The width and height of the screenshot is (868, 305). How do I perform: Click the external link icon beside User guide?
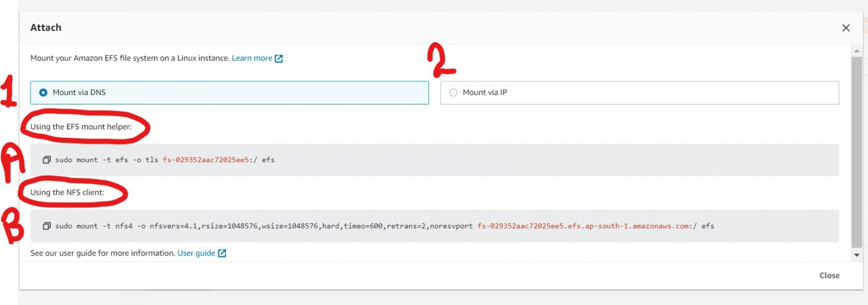point(222,253)
